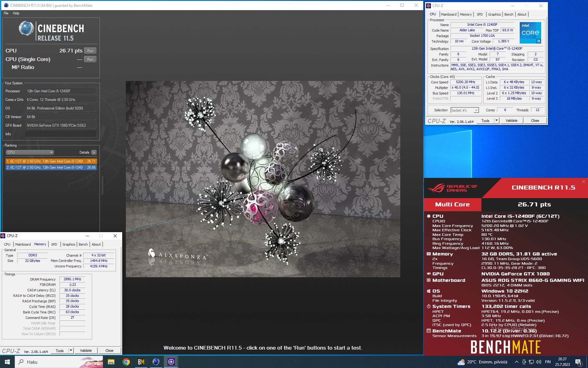
Task: Show hidden system tray icons
Action: click(x=517, y=362)
